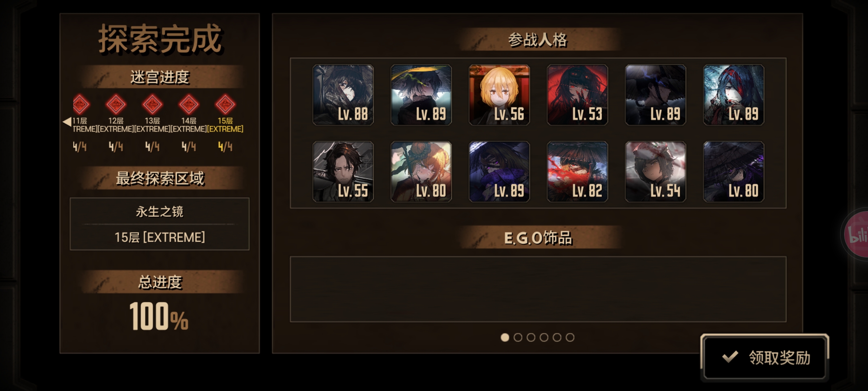Choose the Lv. 82 blood-splattered character portrait
The width and height of the screenshot is (868, 391).
tap(578, 172)
